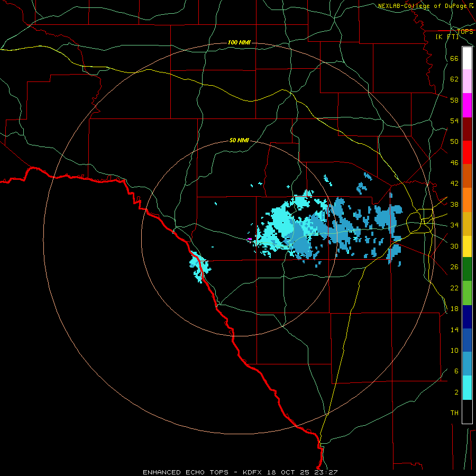Click the bright yellow swatch beside 30

click(x=467, y=246)
